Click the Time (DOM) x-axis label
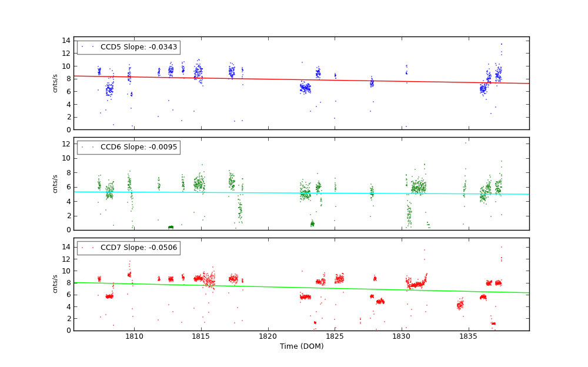This screenshot has width=588, height=367. 301,346
